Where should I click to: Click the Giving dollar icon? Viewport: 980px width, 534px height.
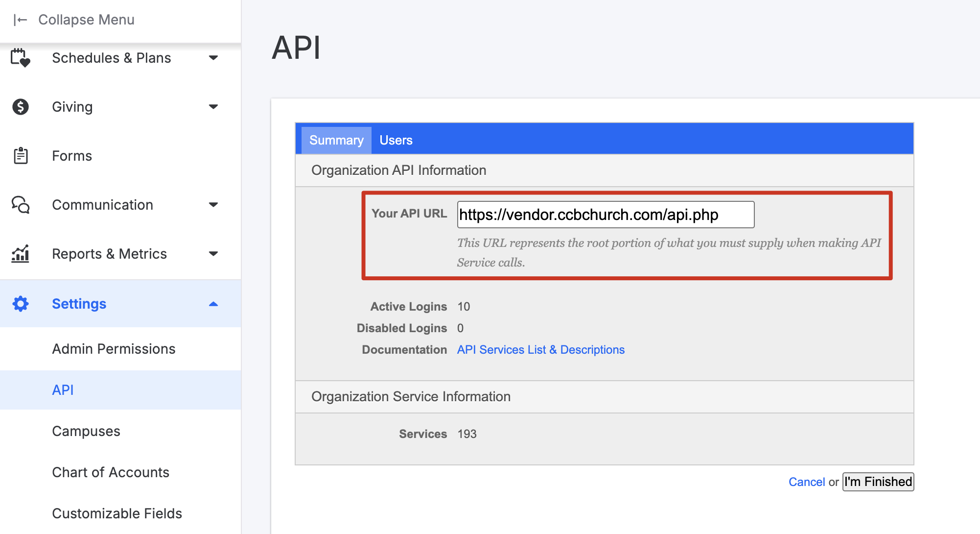pyautogui.click(x=21, y=107)
